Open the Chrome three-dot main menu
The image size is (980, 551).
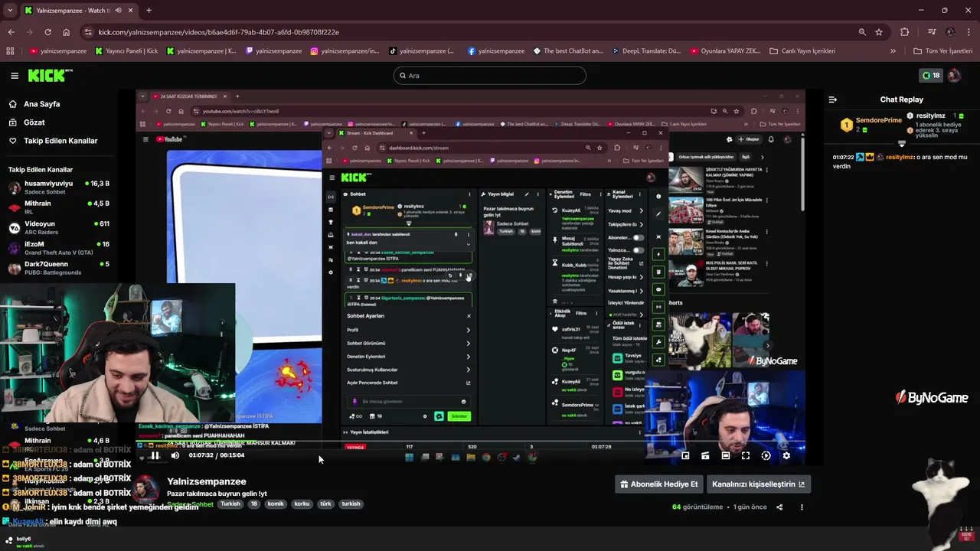969,32
